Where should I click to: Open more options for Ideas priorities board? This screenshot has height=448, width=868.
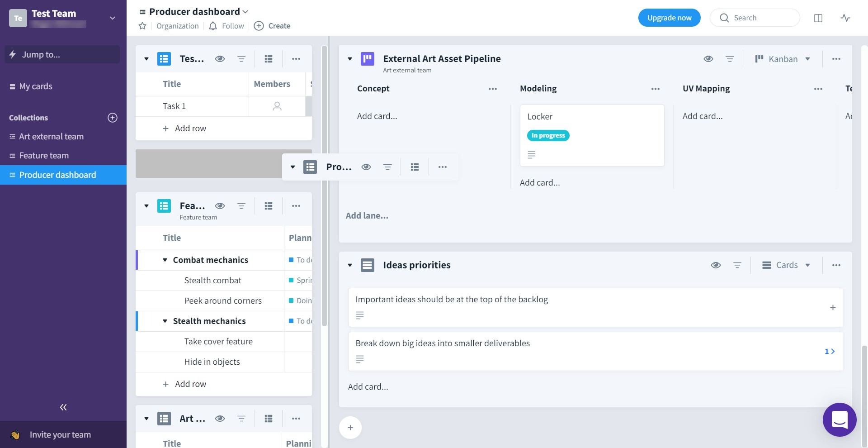[836, 265]
